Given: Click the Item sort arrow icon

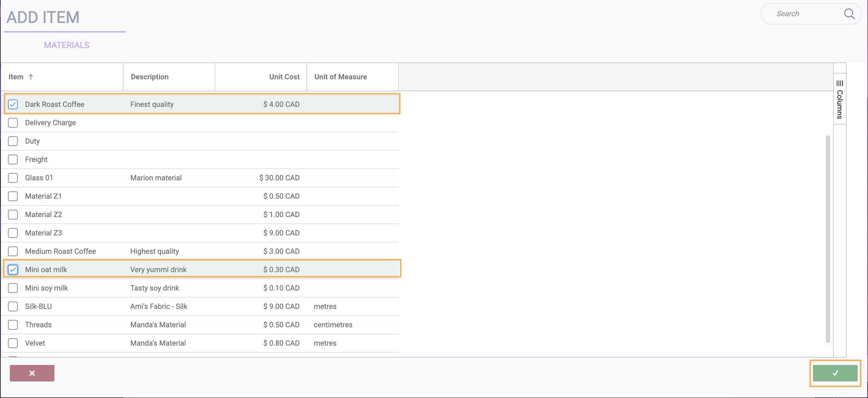Looking at the screenshot, I should tap(31, 77).
